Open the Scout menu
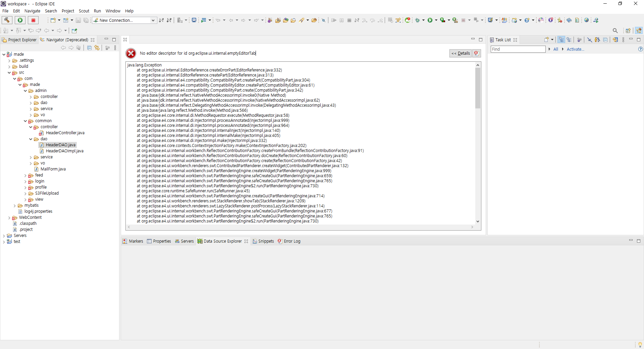 (84, 11)
